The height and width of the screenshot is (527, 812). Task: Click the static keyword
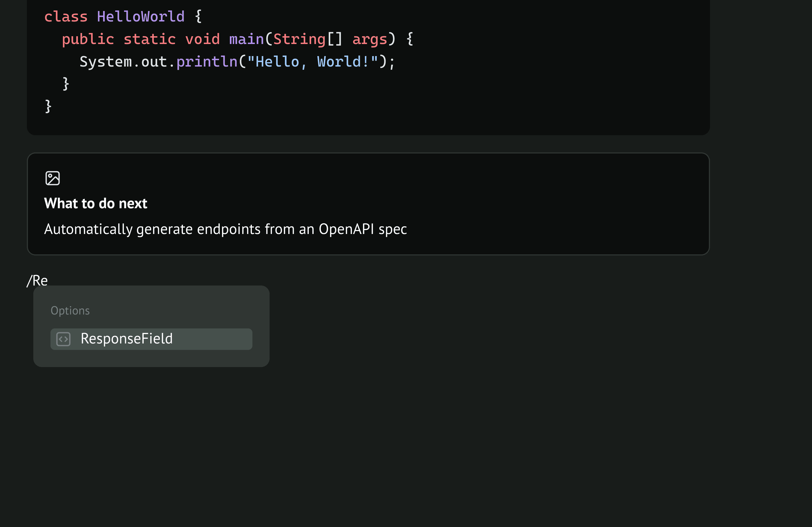(x=150, y=39)
